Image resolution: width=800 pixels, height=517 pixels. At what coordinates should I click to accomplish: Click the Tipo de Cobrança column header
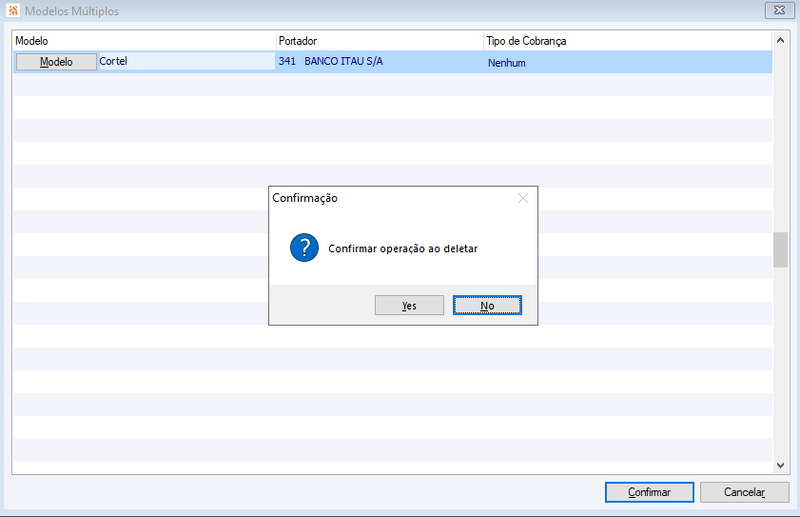[628, 41]
